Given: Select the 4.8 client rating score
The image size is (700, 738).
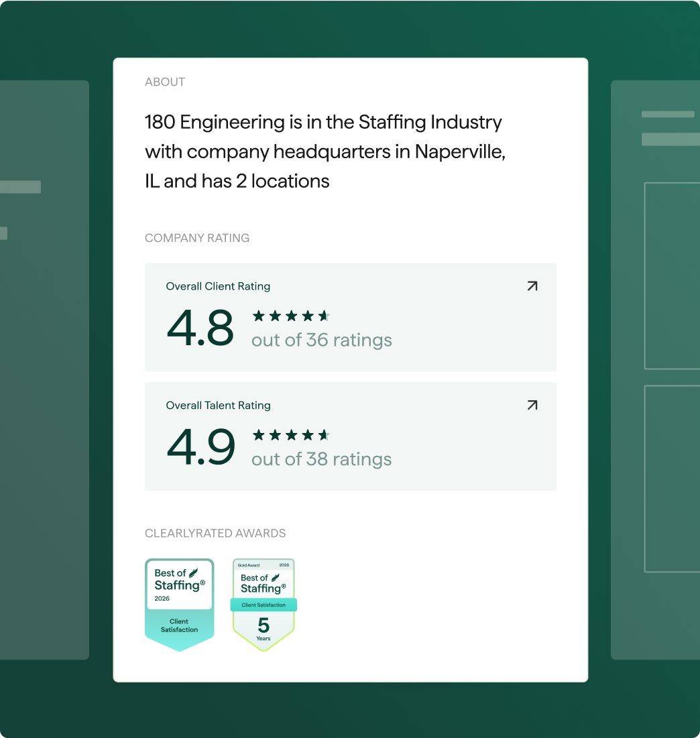Looking at the screenshot, I should click(200, 328).
